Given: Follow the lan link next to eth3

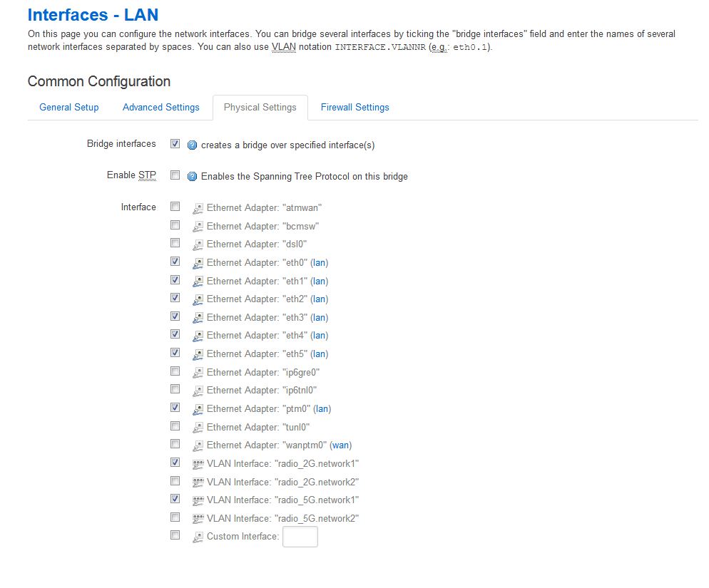Looking at the screenshot, I should (320, 318).
